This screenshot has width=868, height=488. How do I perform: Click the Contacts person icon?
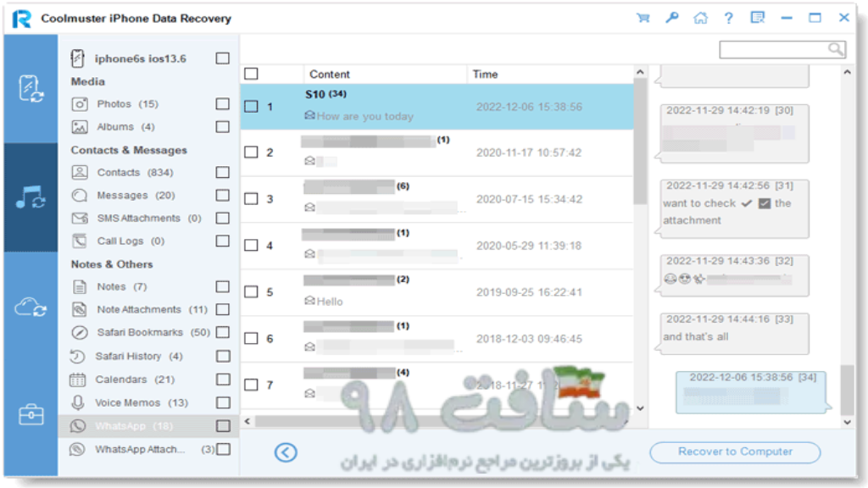[x=80, y=172]
